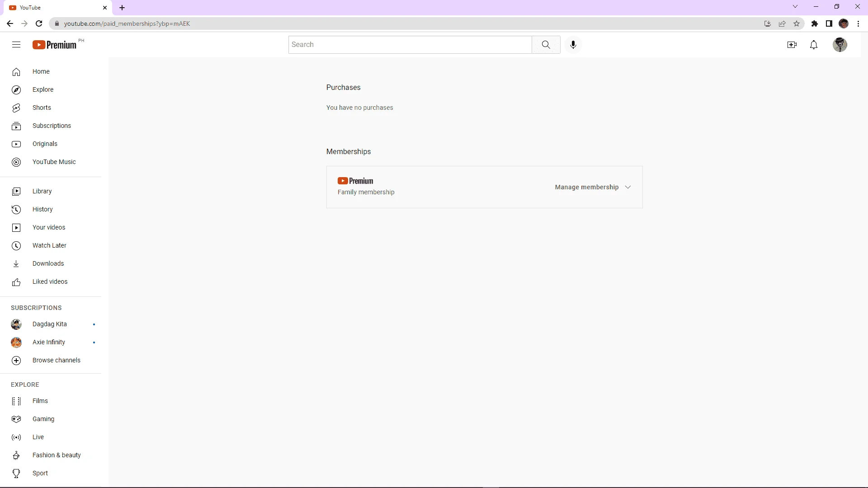This screenshot has width=868, height=488.
Task: Open Live category
Action: coord(51,437)
